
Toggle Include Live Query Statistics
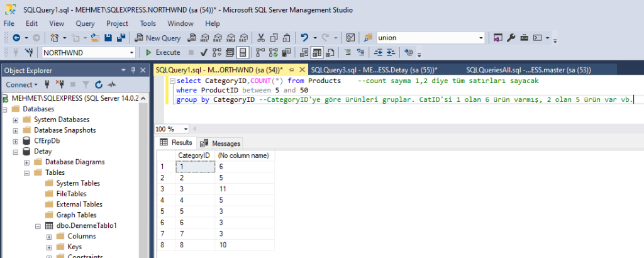click(274, 52)
